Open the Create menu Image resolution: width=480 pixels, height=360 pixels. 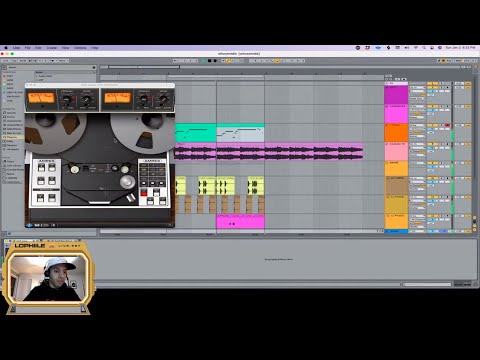[51, 48]
